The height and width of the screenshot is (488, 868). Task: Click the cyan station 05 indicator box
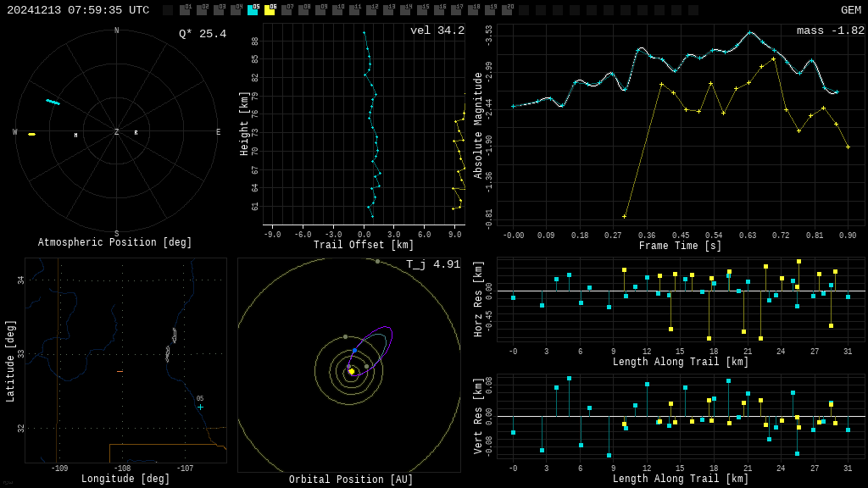(253, 10)
